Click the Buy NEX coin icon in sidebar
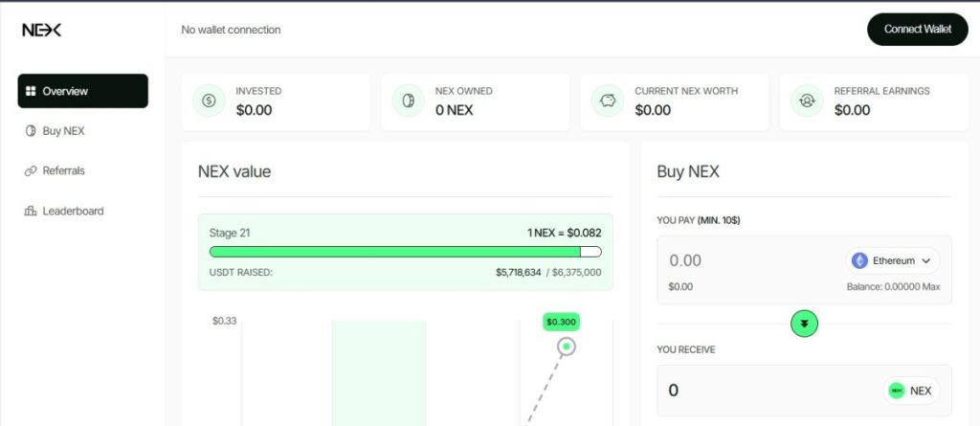This screenshot has width=980, height=426. [x=30, y=131]
